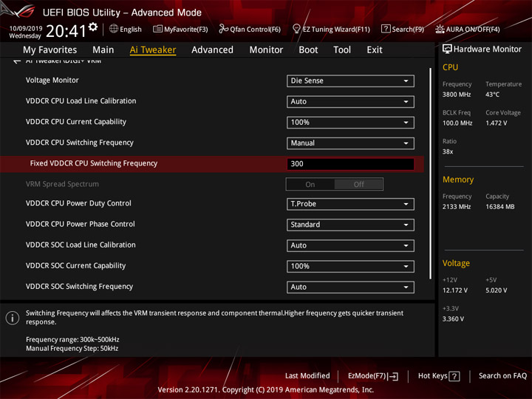Switch to EzMode(F7)

[373, 376]
